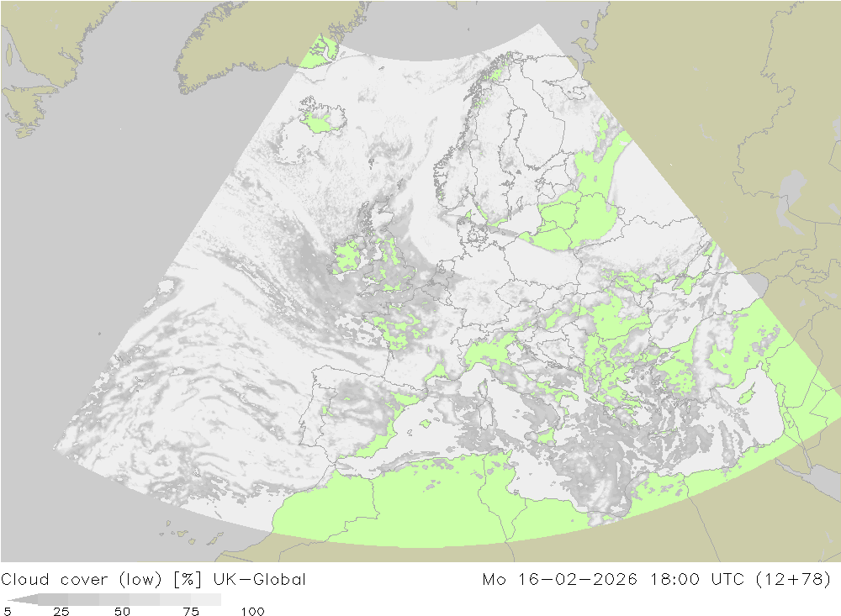Click legend value '50'
The image size is (841, 616).
pos(122,611)
